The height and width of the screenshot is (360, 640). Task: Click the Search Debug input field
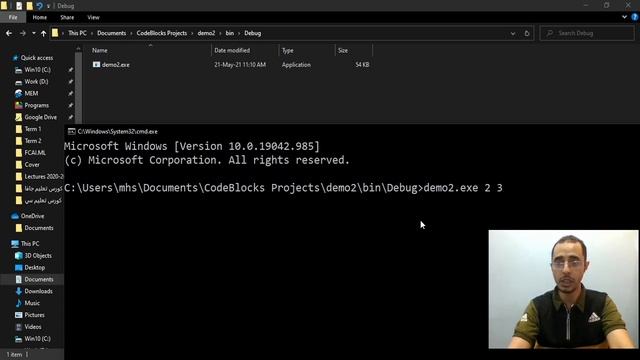(x=587, y=33)
